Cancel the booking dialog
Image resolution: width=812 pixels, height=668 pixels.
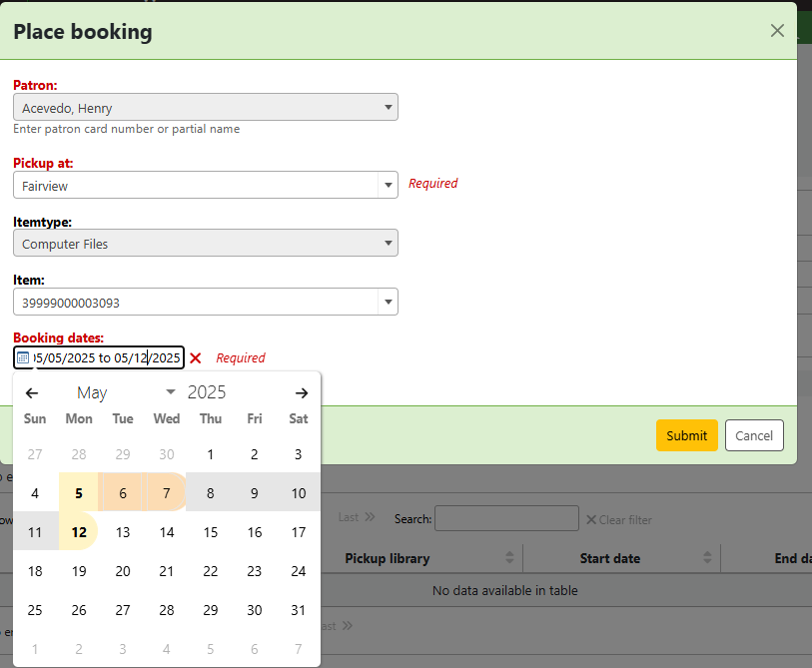click(754, 435)
